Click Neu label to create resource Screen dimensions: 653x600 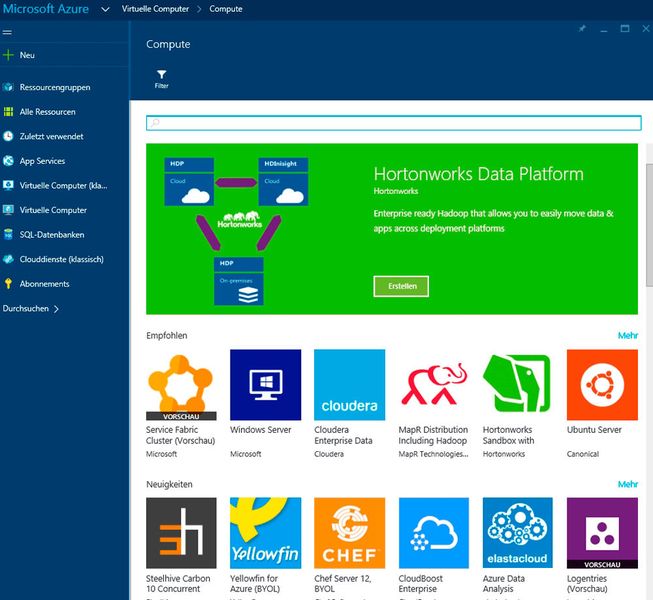coord(27,55)
